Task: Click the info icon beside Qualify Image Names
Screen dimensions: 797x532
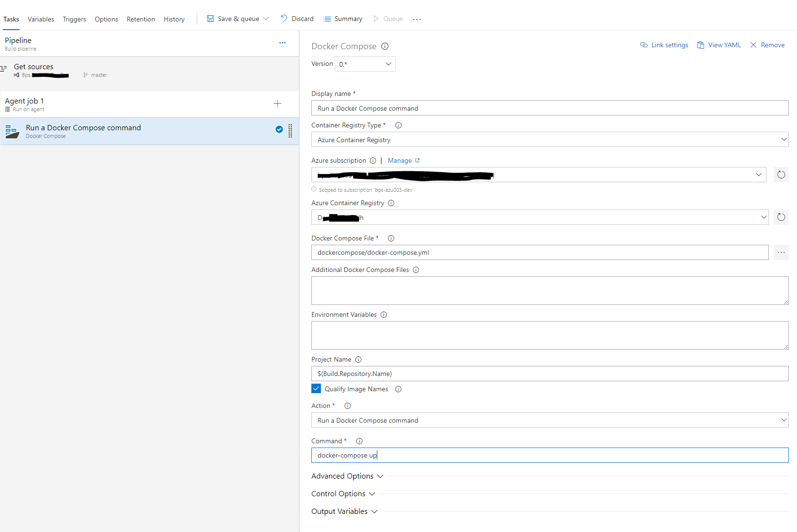Action: pyautogui.click(x=398, y=389)
